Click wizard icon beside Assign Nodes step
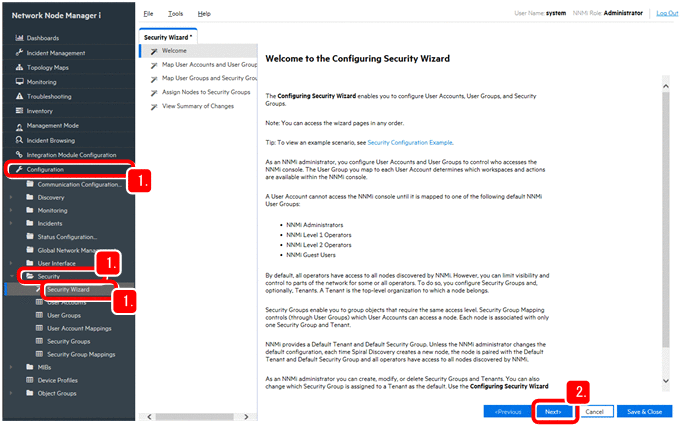 (154, 93)
